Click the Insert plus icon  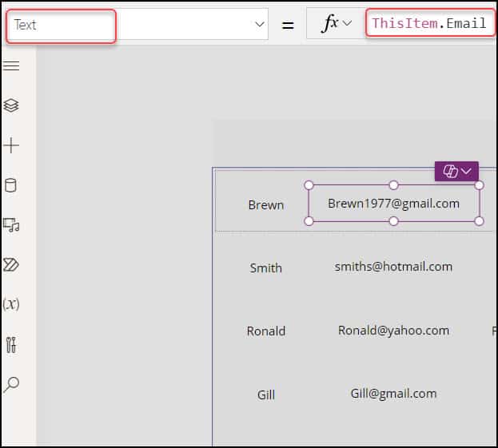(x=11, y=145)
